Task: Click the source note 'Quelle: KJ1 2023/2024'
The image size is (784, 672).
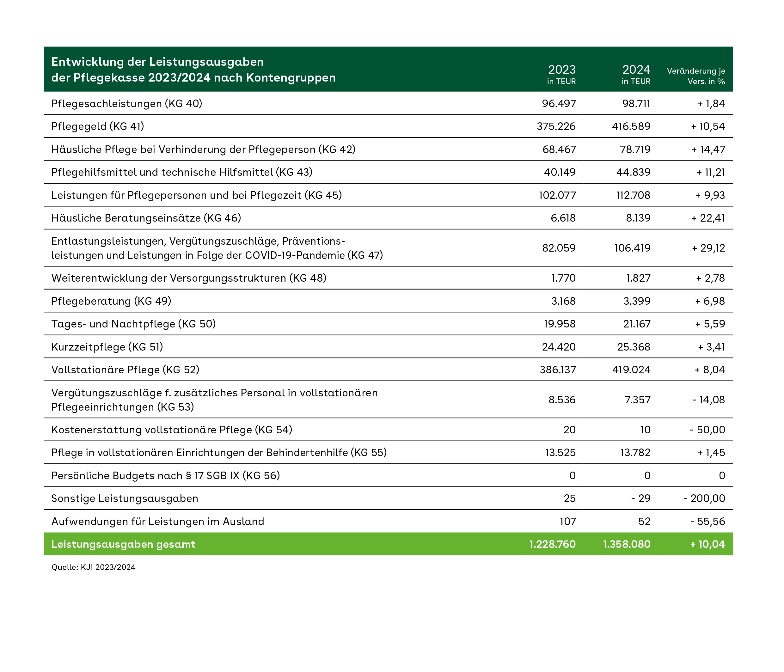Action: click(94, 567)
